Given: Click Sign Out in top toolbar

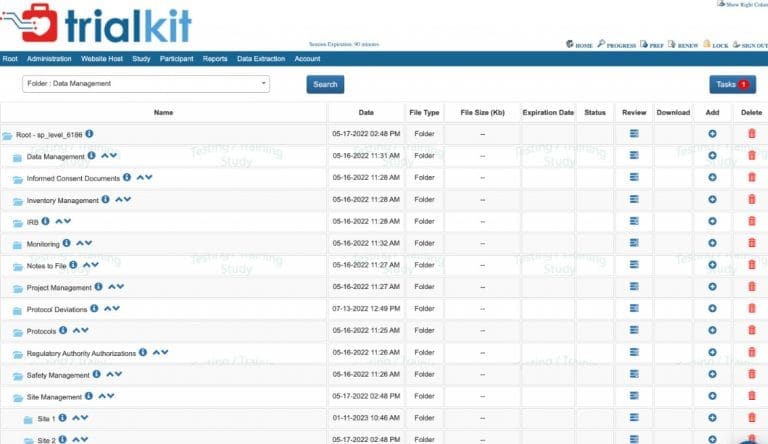Looking at the screenshot, I should pos(751,45).
